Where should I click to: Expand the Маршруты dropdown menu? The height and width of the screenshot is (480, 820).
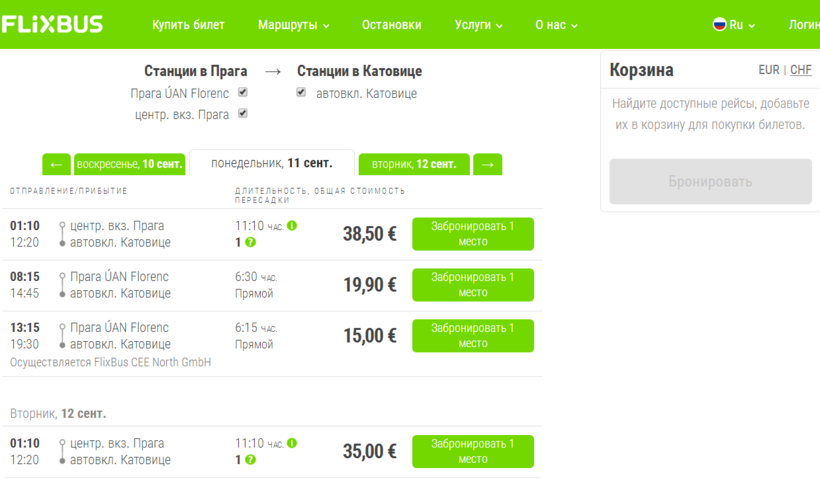point(293,25)
